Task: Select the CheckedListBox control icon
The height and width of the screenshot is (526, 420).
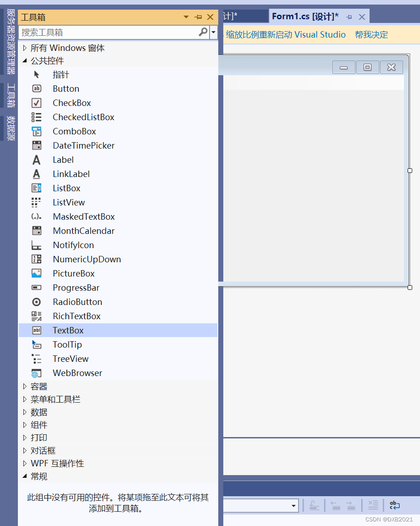Action: coord(37,117)
